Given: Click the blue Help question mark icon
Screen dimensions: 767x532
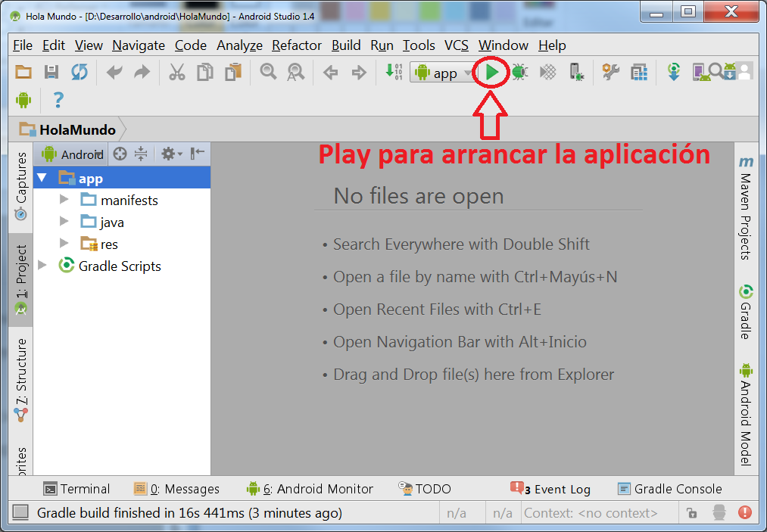Looking at the screenshot, I should pos(58,100).
